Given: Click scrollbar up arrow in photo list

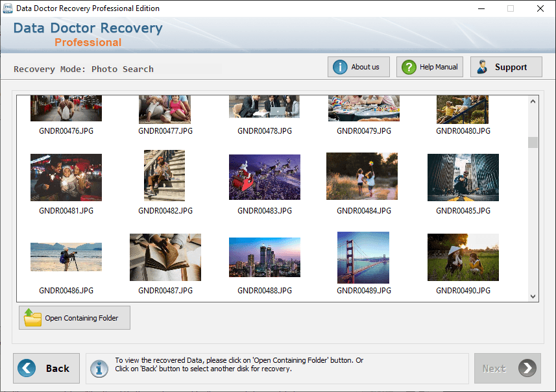Looking at the screenshot, I should click(533, 101).
